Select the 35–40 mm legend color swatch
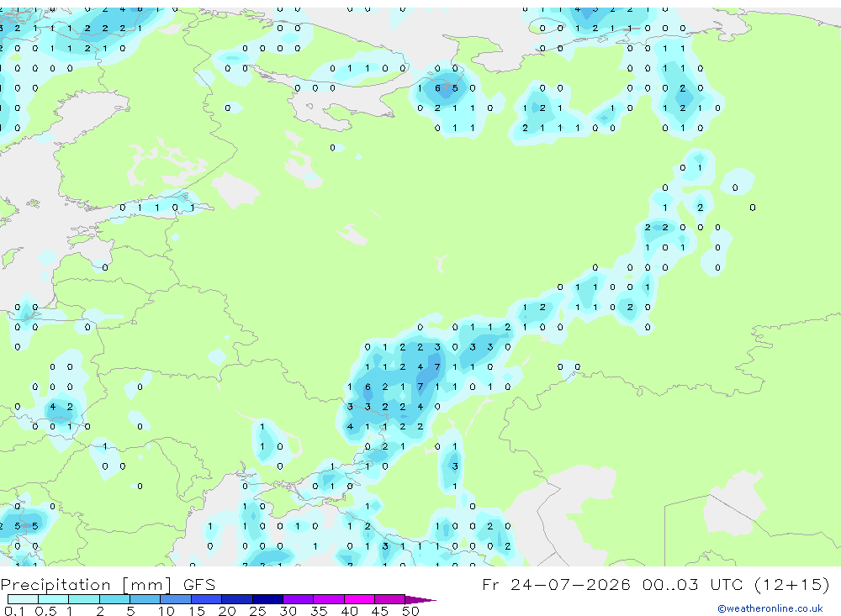 [328, 599]
